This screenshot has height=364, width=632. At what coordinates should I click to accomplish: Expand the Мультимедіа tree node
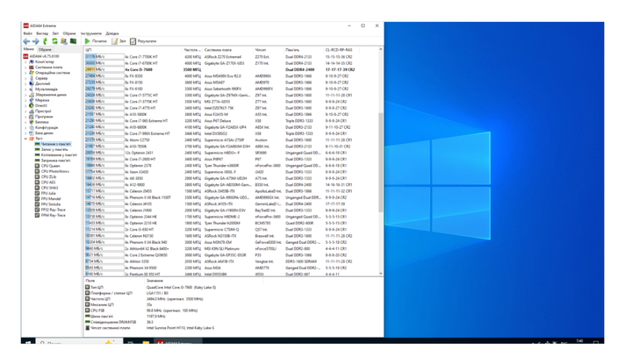tap(25, 89)
